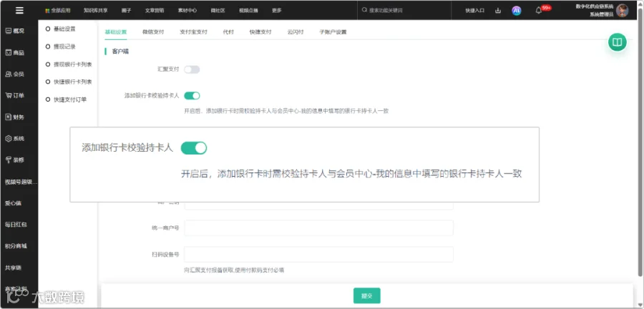Open the 概况 overview sidebar item
The height and width of the screenshot is (309, 644).
tap(15, 31)
